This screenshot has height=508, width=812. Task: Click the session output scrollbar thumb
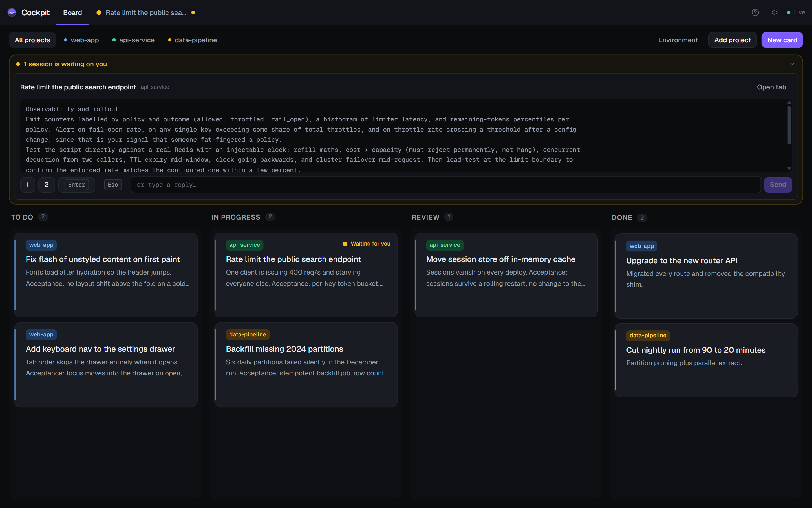pyautogui.click(x=789, y=125)
